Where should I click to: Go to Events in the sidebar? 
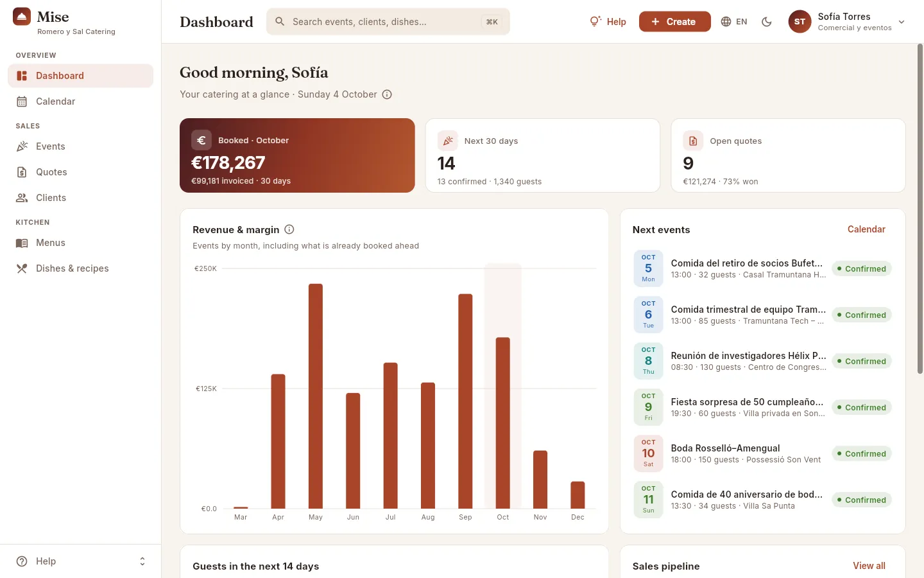click(80, 146)
